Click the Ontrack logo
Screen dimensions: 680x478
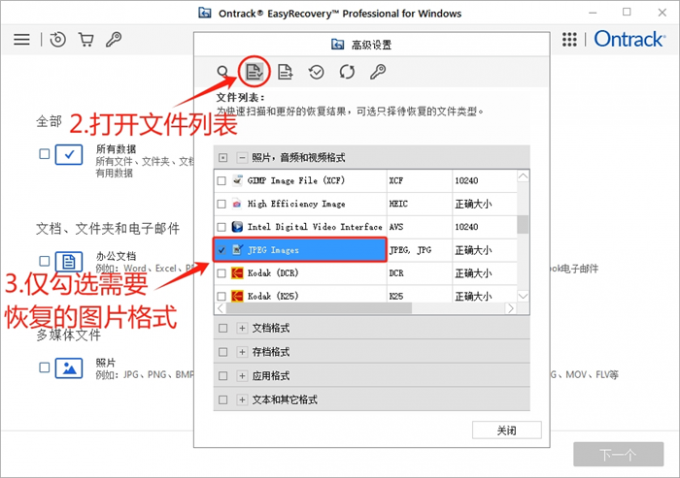[x=629, y=39]
